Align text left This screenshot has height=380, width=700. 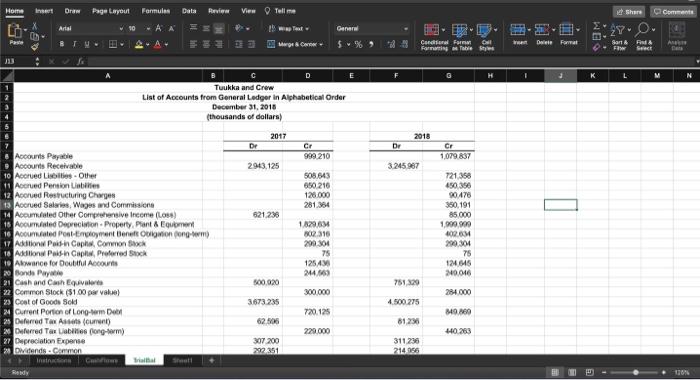pyautogui.click(x=193, y=44)
